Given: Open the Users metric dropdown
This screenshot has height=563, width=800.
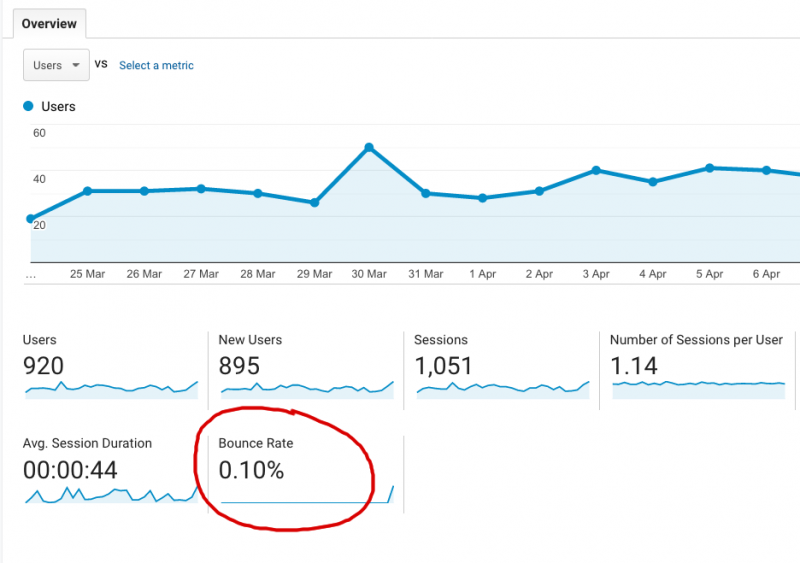Looking at the screenshot, I should (x=56, y=65).
